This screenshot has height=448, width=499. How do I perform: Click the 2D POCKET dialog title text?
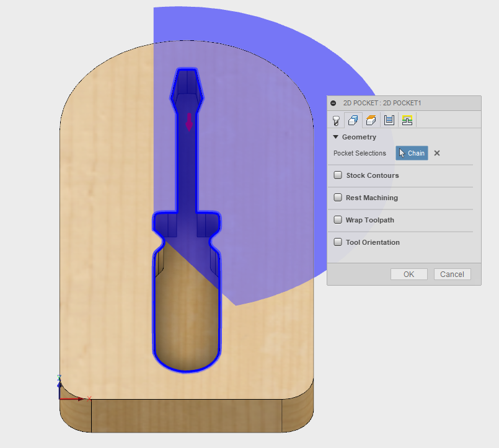pyautogui.click(x=382, y=103)
